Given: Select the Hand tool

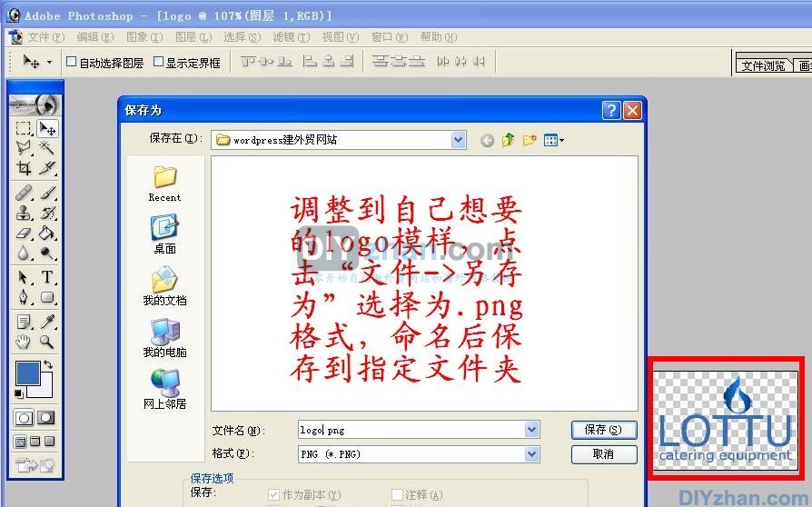Looking at the screenshot, I should (25, 343).
